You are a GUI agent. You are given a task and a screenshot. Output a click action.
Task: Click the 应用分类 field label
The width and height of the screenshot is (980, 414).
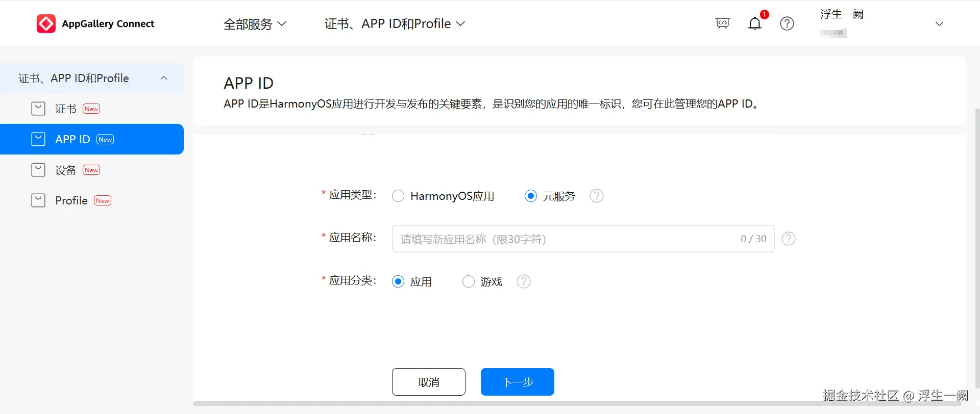pyautogui.click(x=353, y=280)
